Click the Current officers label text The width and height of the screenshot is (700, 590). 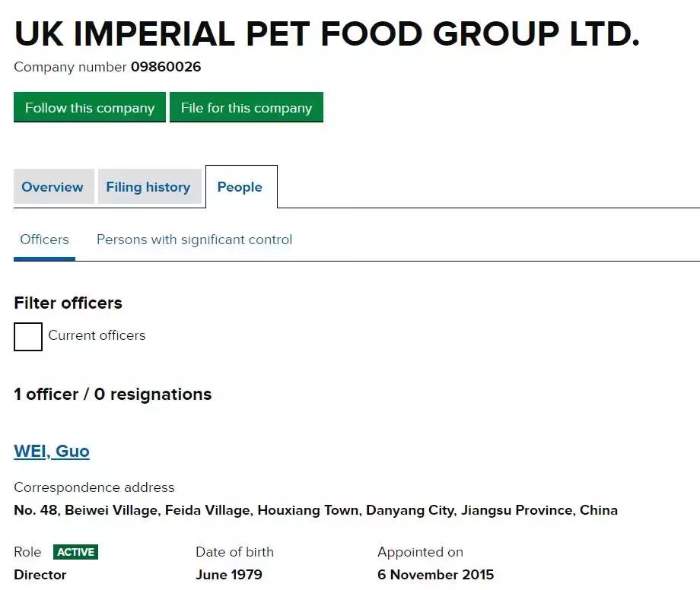click(x=97, y=335)
